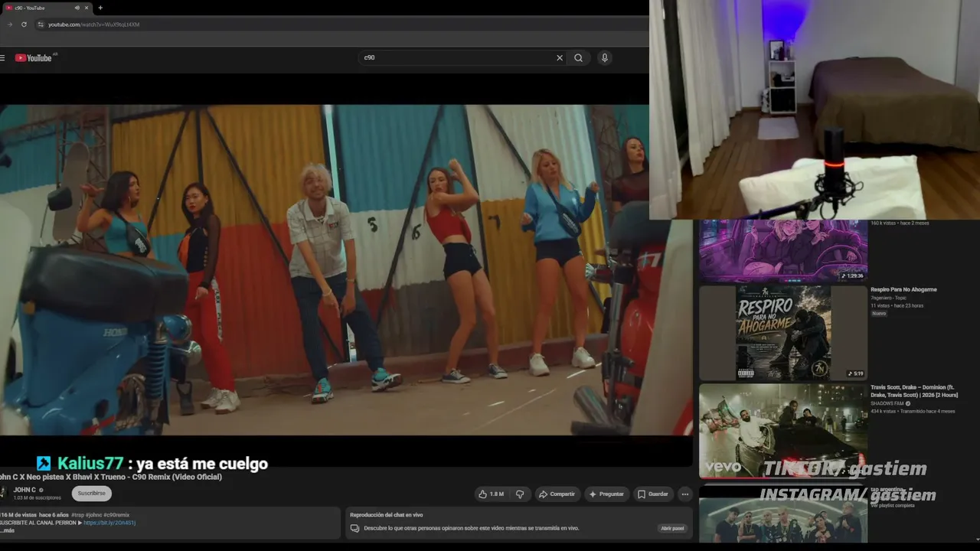This screenshot has width=980, height=551.
Task: Click the video title C90 Remix
Action: (x=111, y=477)
